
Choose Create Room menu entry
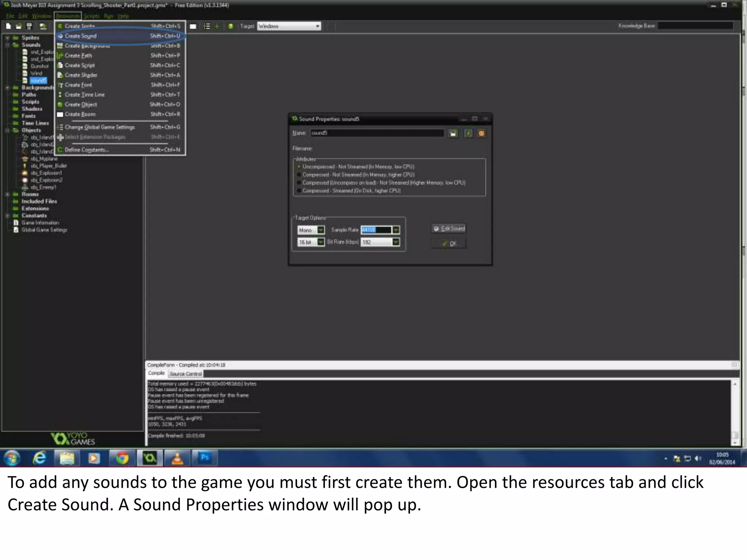pyautogui.click(x=120, y=114)
